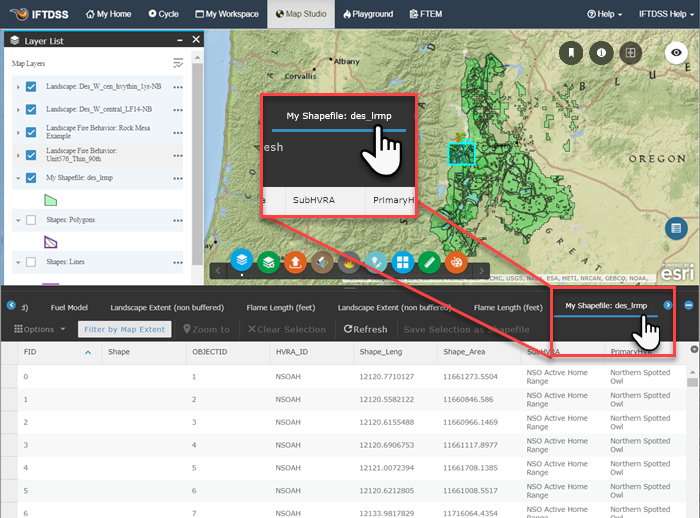Click the attribute table button on map
The image size is (700, 518).
click(x=676, y=228)
